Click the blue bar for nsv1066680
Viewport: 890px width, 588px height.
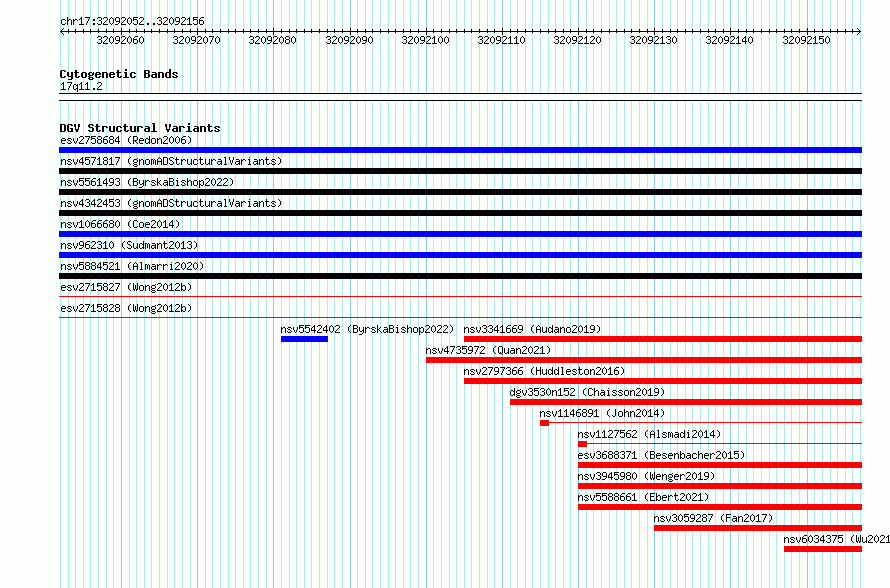(460, 234)
